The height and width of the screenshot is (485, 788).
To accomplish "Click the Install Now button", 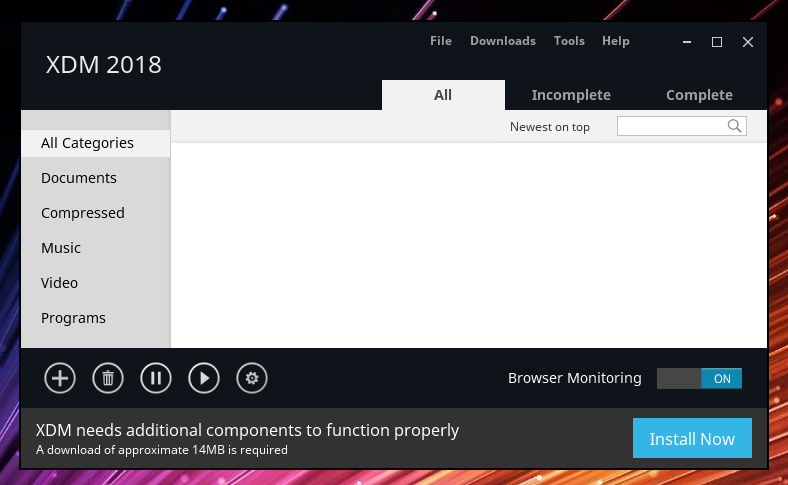I will click(x=692, y=438).
